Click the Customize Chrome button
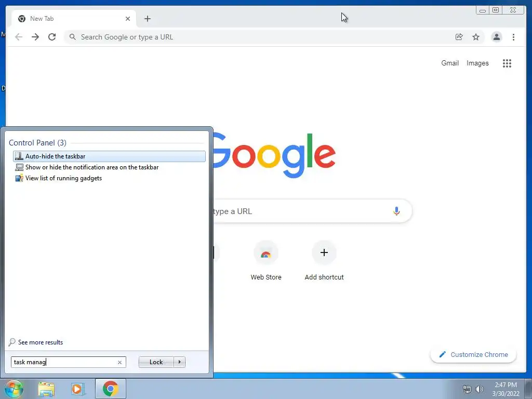The width and height of the screenshot is (532, 399). (473, 354)
